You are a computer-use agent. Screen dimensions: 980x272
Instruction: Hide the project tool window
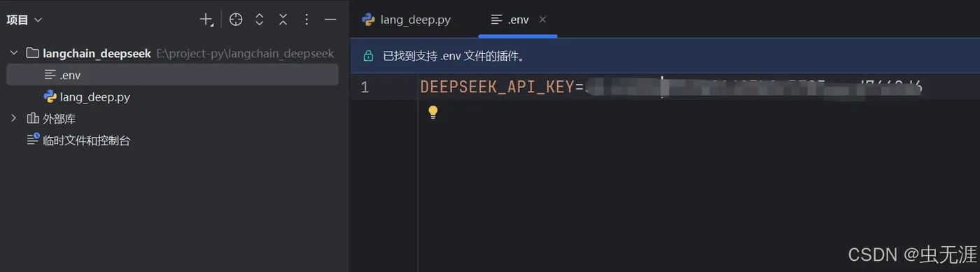point(330,20)
